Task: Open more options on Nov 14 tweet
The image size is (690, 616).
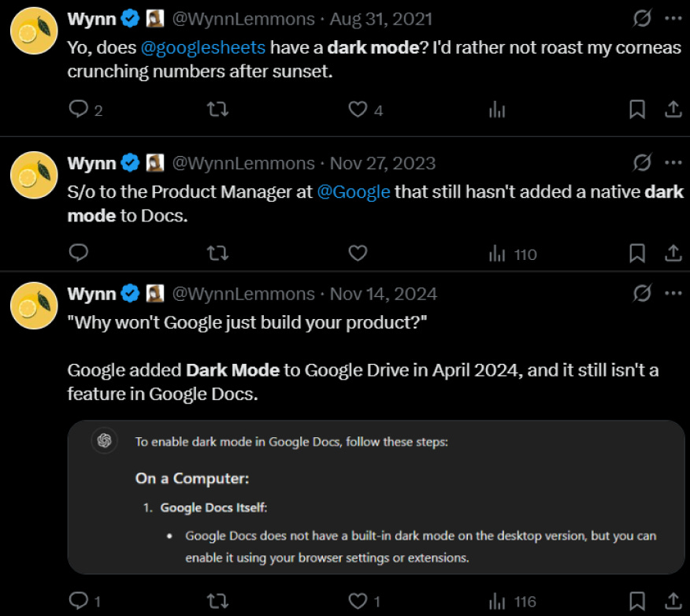Action: (x=672, y=294)
